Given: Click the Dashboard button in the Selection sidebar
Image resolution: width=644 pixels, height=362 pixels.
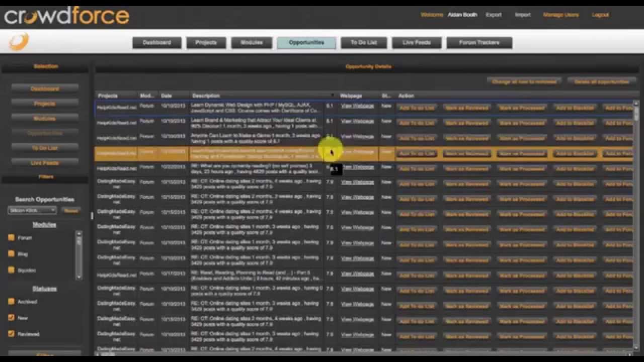Looking at the screenshot, I should tap(45, 89).
